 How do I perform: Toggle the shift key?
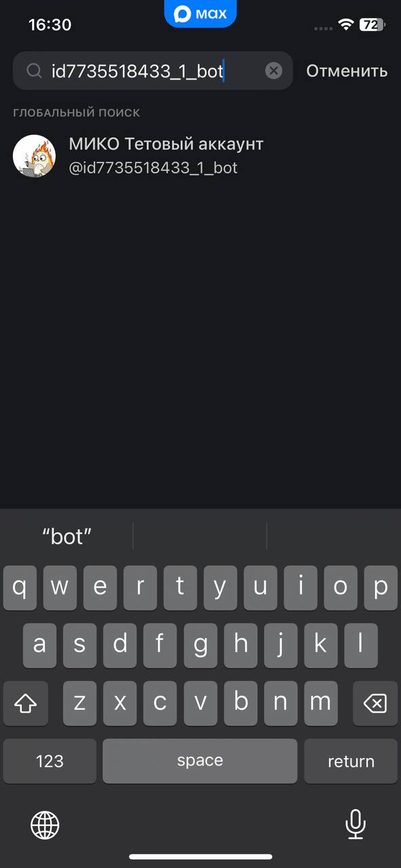(26, 703)
